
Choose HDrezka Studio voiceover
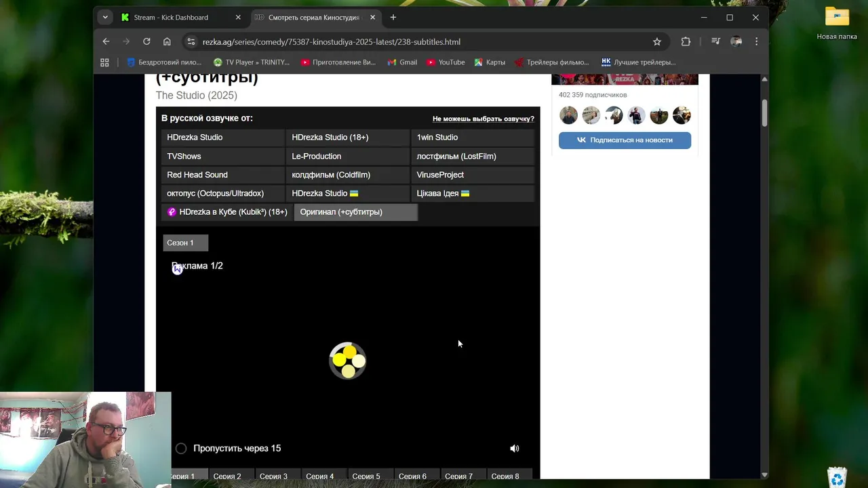pos(223,137)
